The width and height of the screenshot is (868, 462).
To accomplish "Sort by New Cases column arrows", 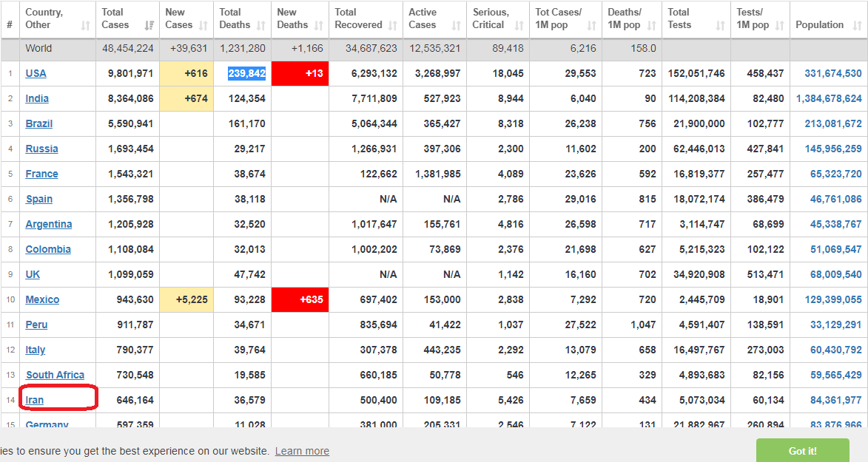I will [x=203, y=25].
